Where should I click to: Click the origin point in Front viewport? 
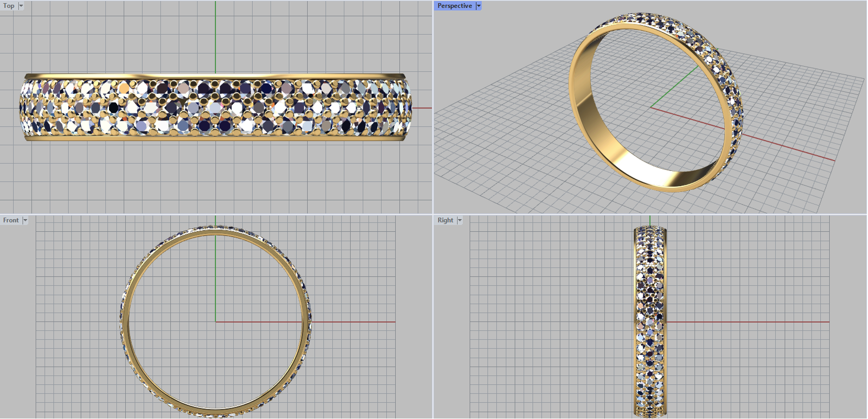pos(215,322)
